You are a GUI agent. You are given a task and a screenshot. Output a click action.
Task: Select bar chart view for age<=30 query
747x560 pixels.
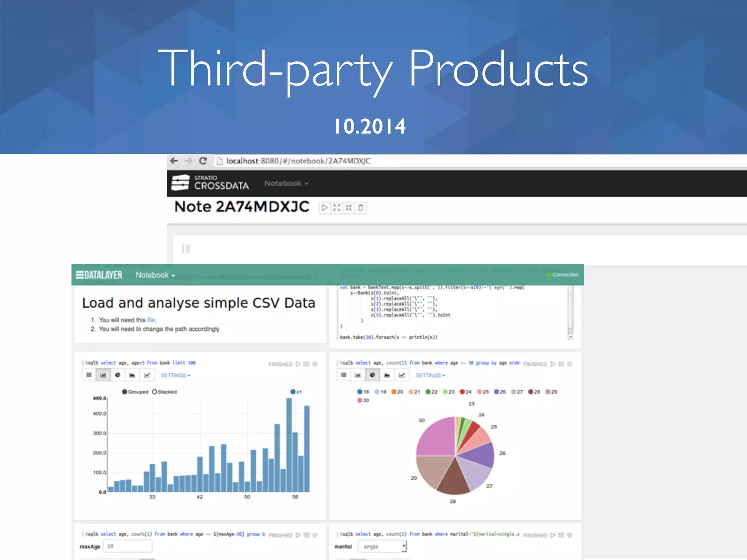pyautogui.click(x=358, y=375)
